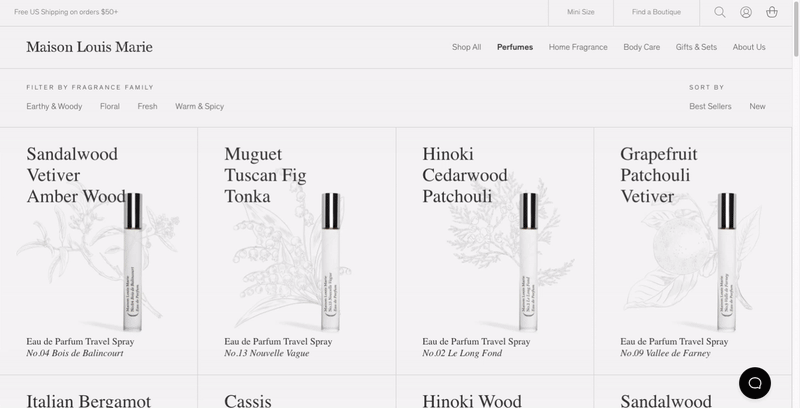Sort products by Best Sellers
Viewport: 800px width, 408px height.
tap(710, 106)
